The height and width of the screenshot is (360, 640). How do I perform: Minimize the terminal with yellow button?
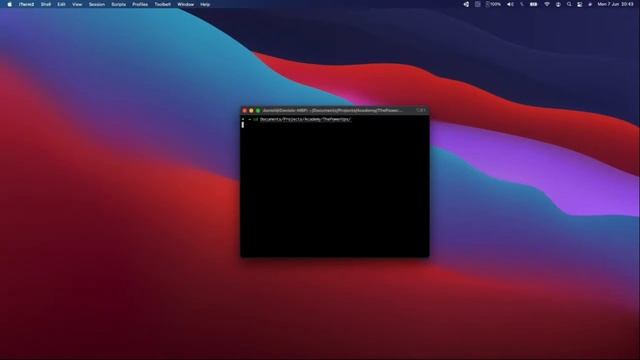click(x=251, y=111)
